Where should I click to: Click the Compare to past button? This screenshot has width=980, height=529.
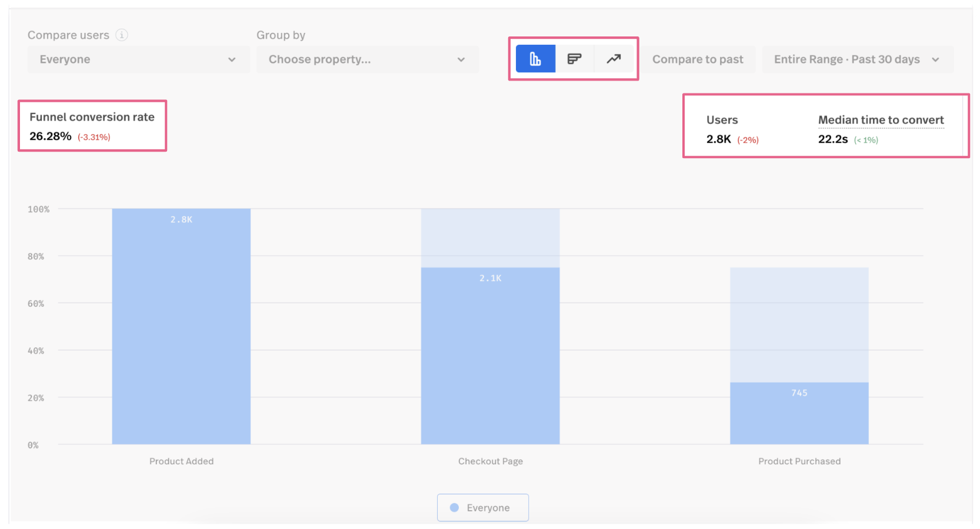pyautogui.click(x=698, y=59)
